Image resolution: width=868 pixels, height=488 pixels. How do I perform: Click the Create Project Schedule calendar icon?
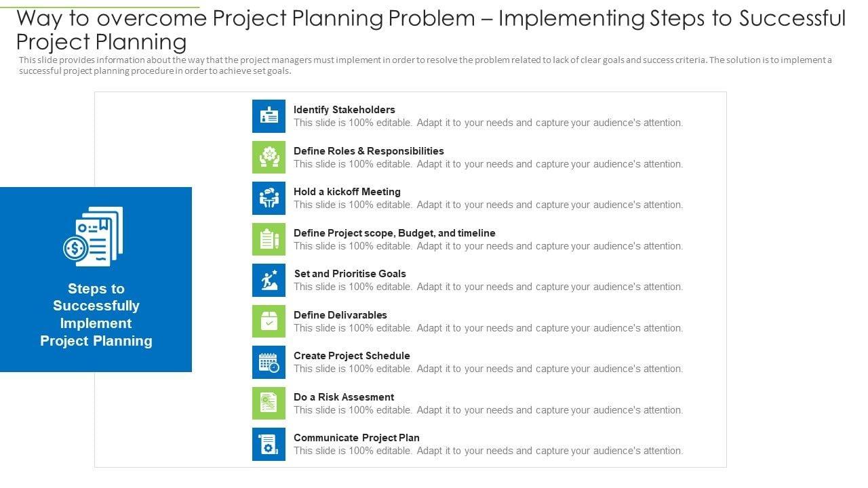click(269, 362)
